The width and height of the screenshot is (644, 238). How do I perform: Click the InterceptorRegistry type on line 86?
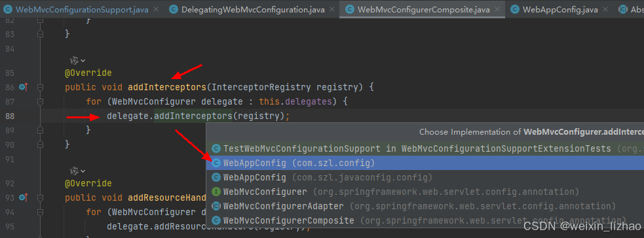[261, 87]
